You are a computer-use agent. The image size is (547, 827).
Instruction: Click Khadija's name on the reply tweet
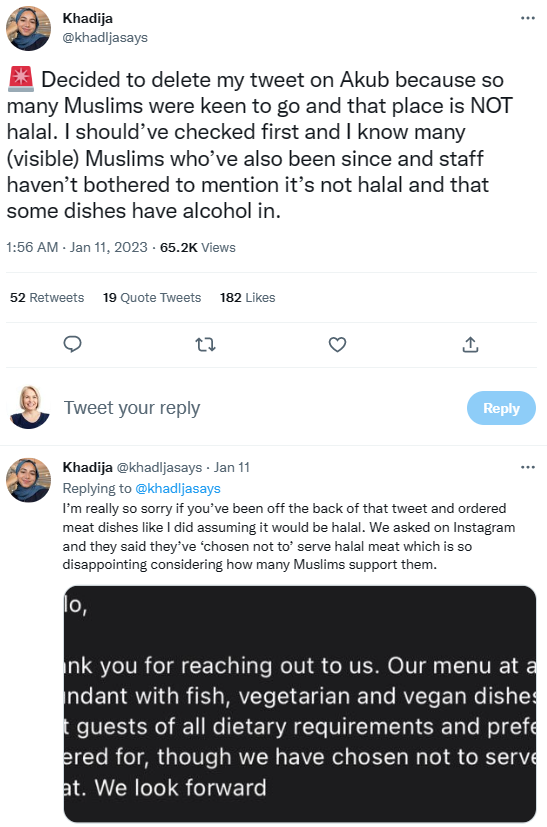tap(88, 467)
